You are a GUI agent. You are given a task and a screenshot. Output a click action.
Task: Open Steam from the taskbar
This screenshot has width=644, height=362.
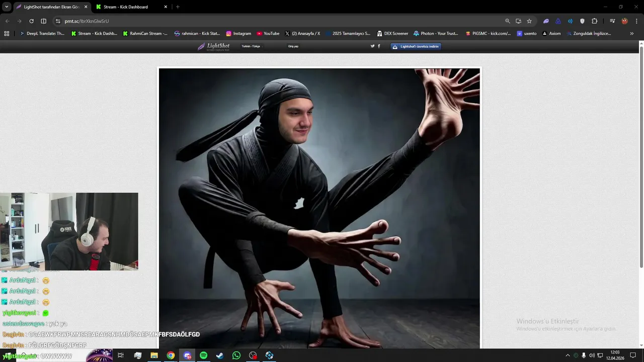pos(220,355)
